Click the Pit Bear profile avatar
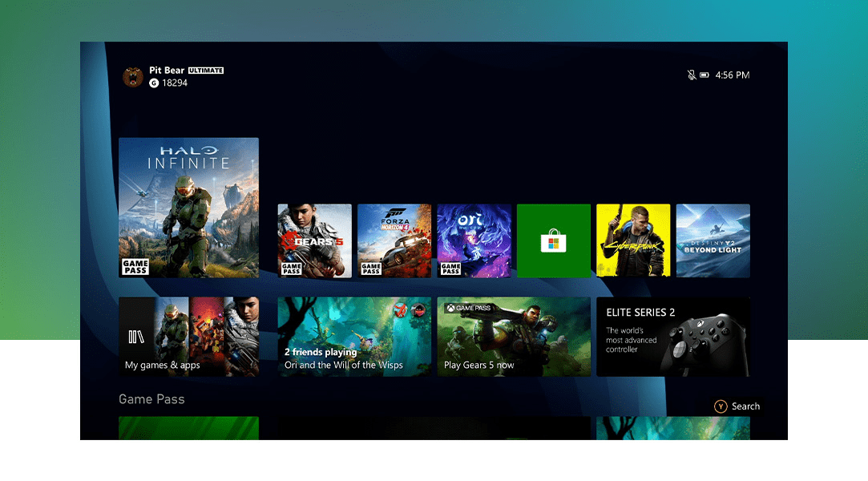 tap(132, 76)
